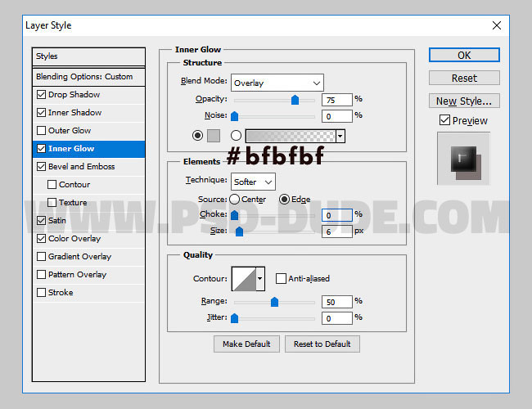Enable the Contour checkbox under Bevel
This screenshot has height=409, width=532.
(x=52, y=184)
